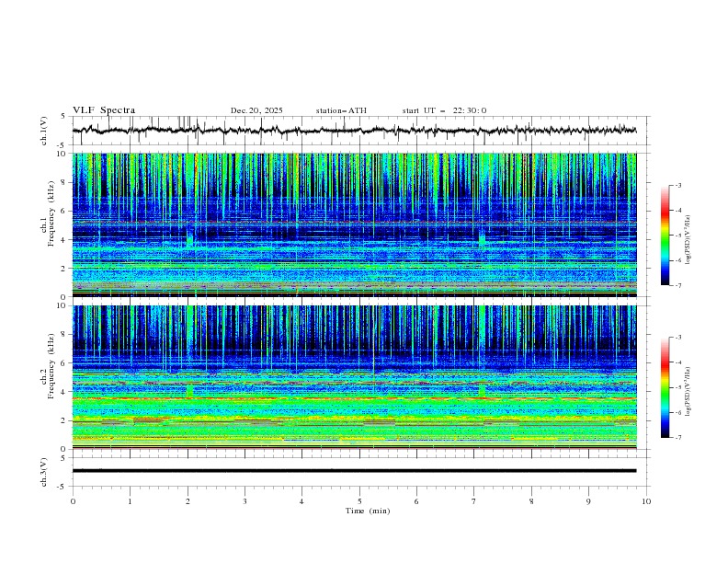Click the 'start UT = 22:30:0' text
The image size is (728, 563).
pyautogui.click(x=444, y=110)
